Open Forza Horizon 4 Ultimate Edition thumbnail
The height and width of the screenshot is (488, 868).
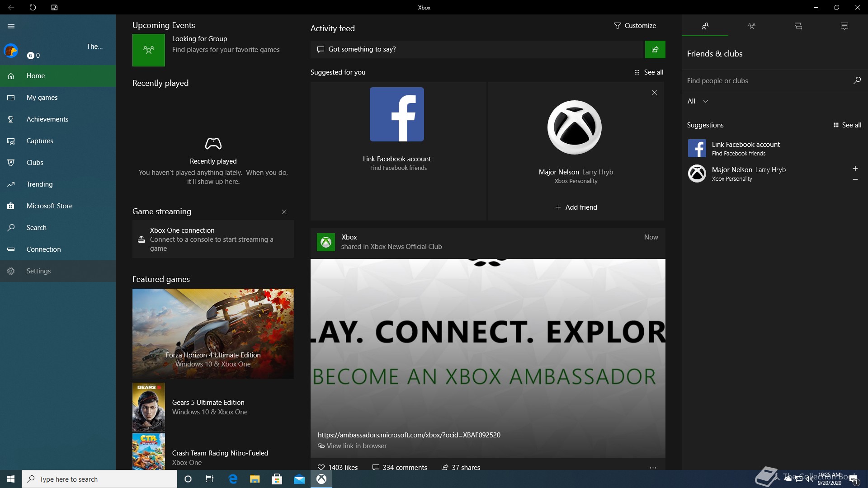point(213,334)
